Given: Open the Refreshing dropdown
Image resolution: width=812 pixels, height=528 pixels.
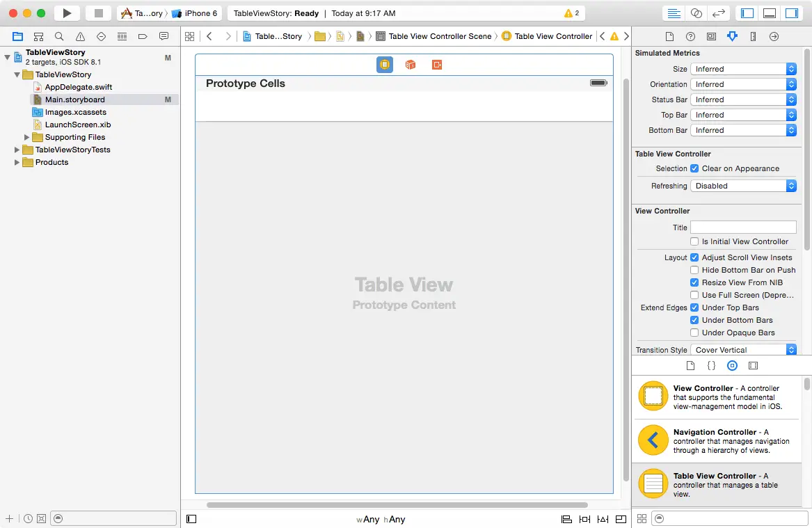Looking at the screenshot, I should [x=743, y=186].
